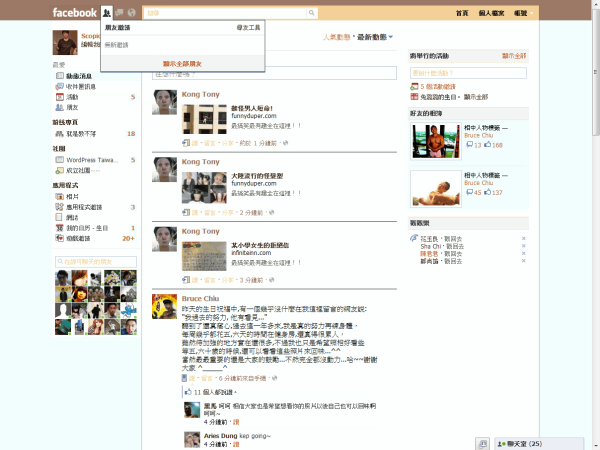This screenshot has height=450, width=600.
Task: Open Bruce Chiu's name on the post
Action: point(200,298)
